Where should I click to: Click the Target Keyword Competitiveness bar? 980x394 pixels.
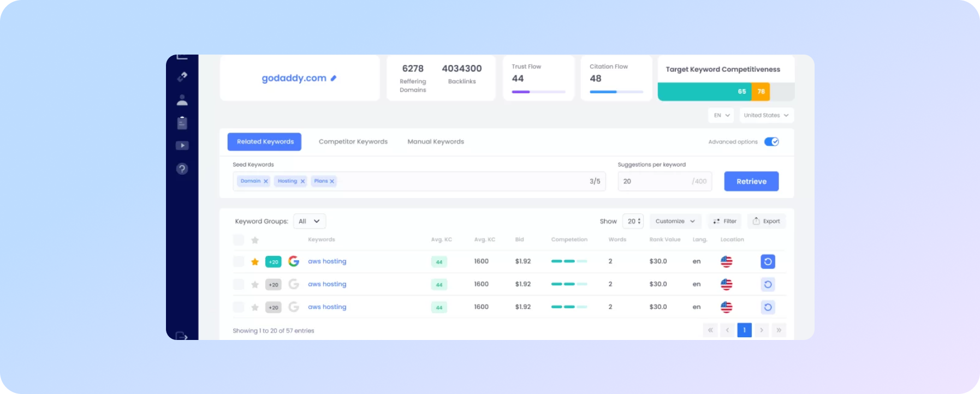(x=726, y=92)
